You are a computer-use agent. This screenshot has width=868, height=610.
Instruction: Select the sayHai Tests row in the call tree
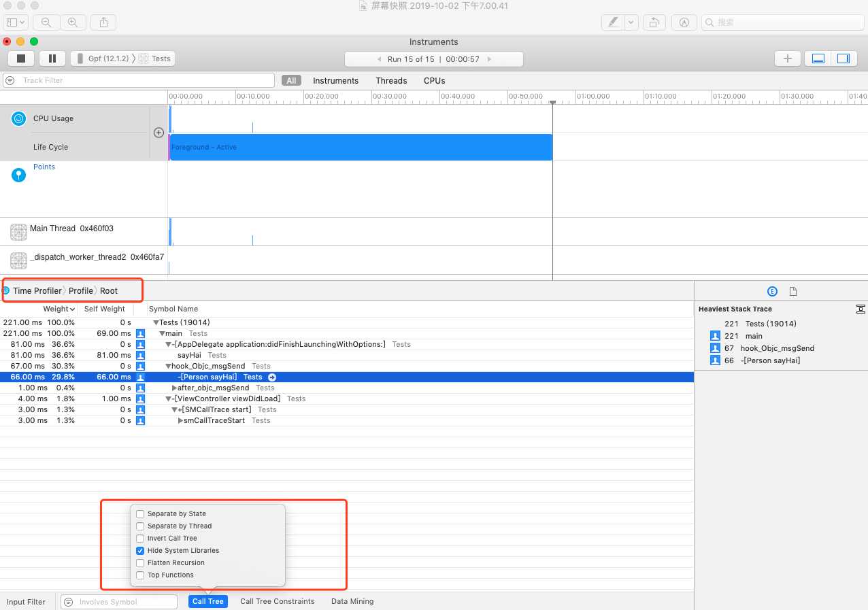coord(347,355)
